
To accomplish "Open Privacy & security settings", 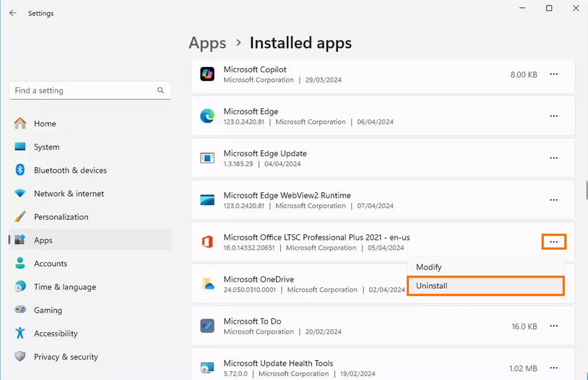I will (x=90, y=357).
